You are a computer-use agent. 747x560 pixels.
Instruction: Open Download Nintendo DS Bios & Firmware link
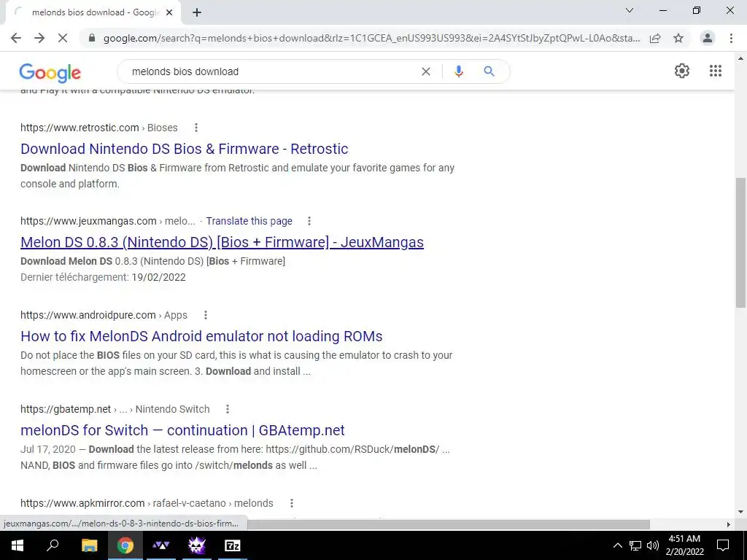coord(185,149)
